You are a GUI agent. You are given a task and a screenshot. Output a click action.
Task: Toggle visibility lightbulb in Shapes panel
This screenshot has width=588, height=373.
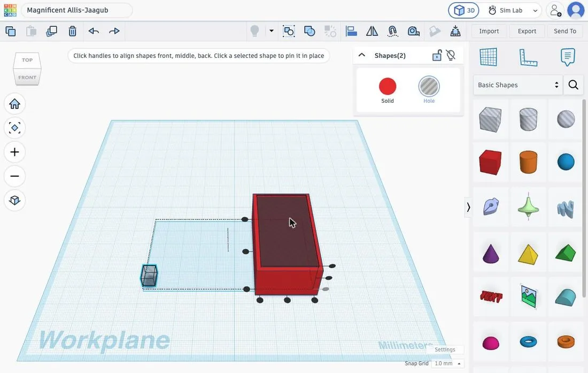451,56
